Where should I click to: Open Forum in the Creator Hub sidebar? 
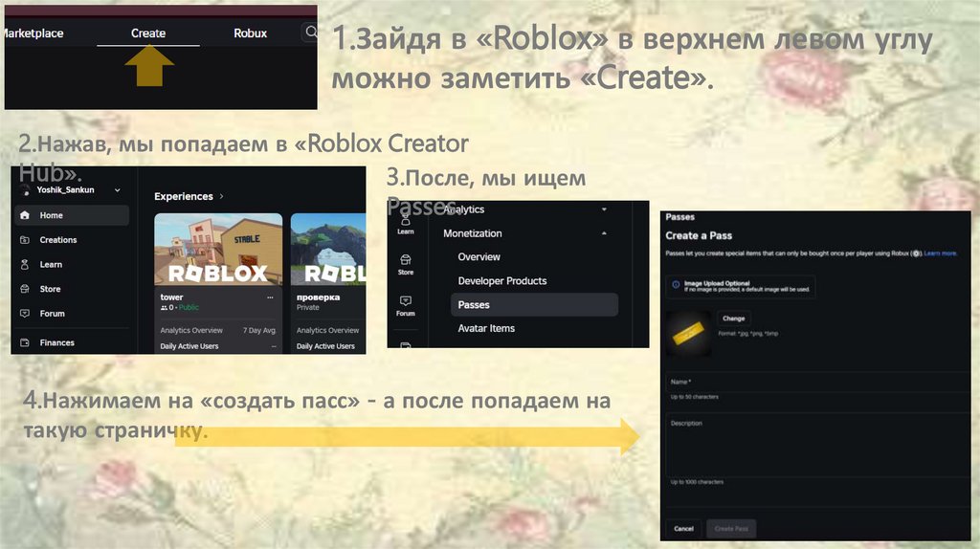(x=52, y=314)
